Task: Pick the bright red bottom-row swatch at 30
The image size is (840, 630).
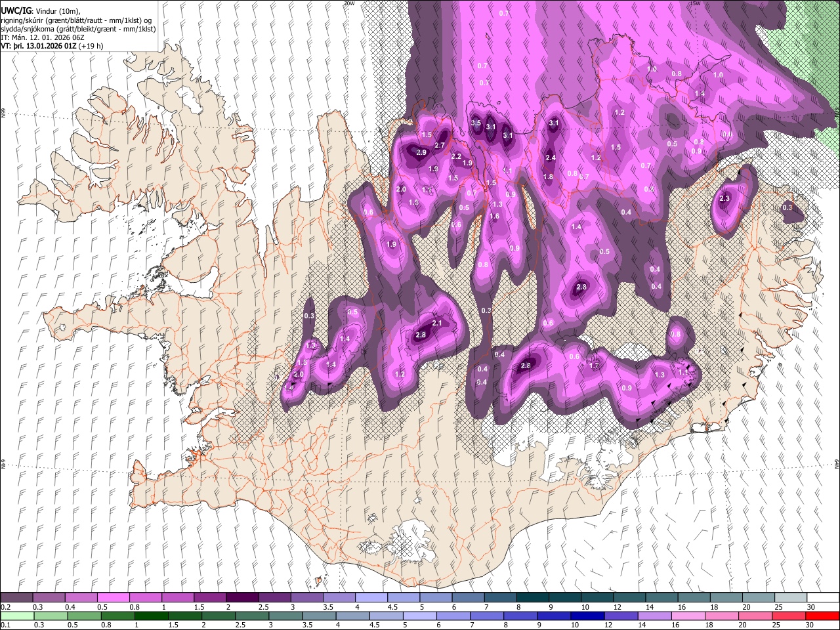Action: [x=822, y=616]
